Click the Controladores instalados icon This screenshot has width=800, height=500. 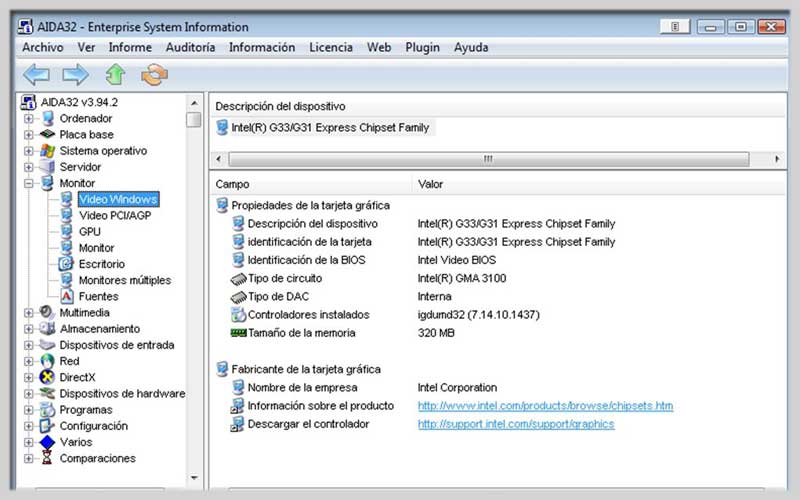[x=238, y=314]
